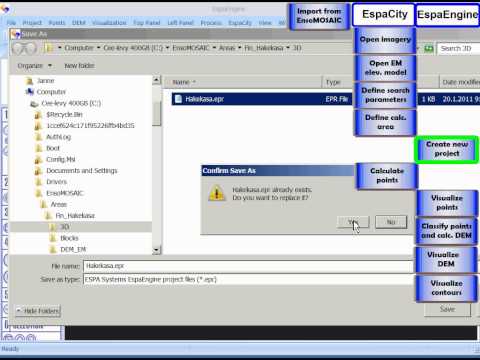
Task: Open the Points menu
Action: coord(57,23)
